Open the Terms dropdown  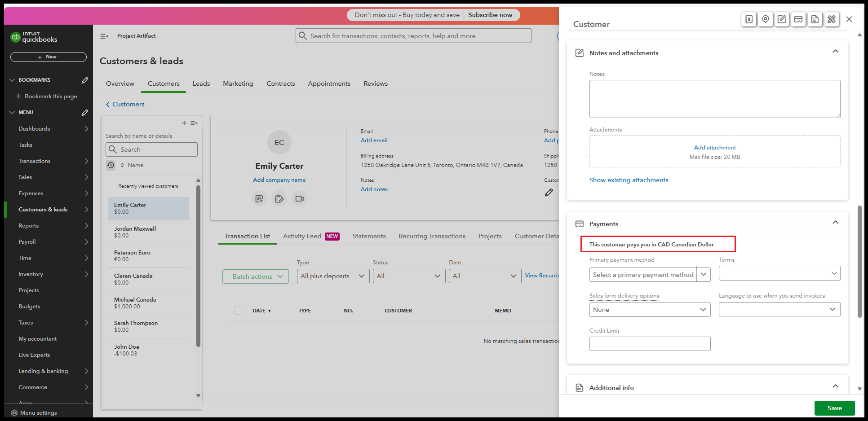[779, 273]
